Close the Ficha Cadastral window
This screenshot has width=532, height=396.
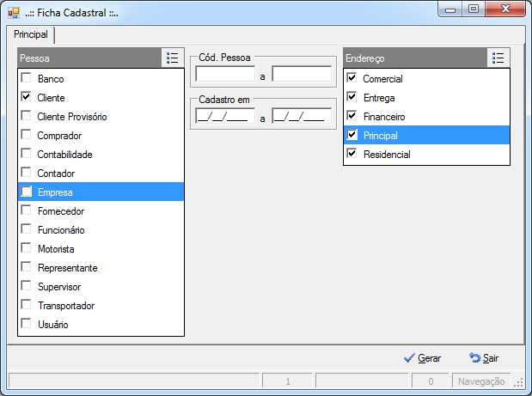pyautogui.click(x=505, y=9)
